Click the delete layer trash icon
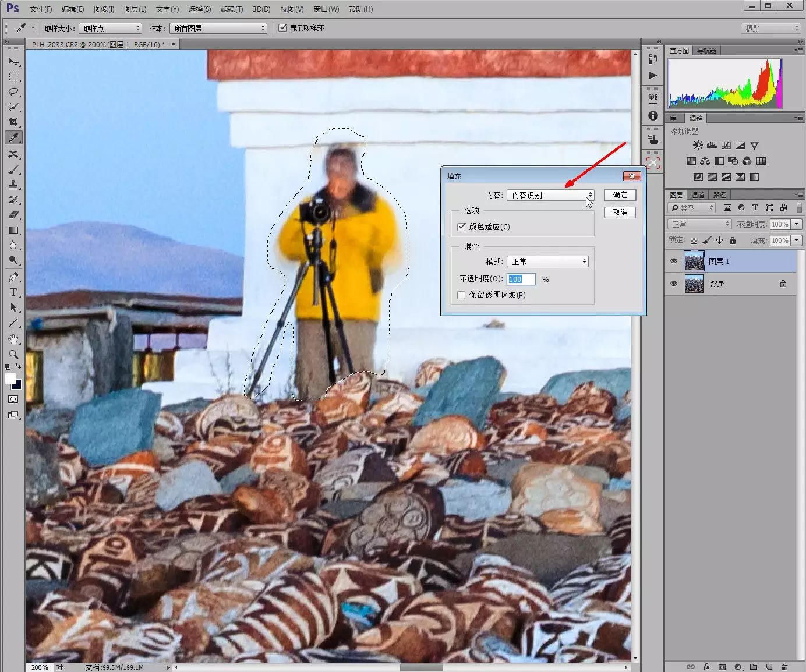The width and height of the screenshot is (806, 672). [x=784, y=667]
